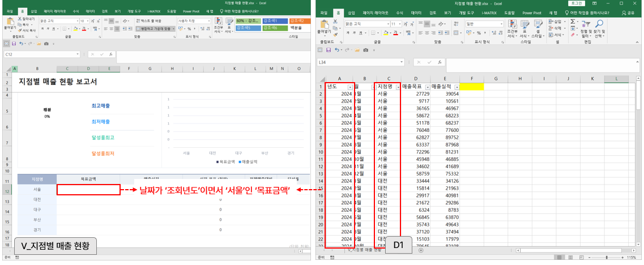Click Sort & Filter icon in right ribbon
Image resolution: width=644 pixels, height=265 pixels.
coord(586,24)
